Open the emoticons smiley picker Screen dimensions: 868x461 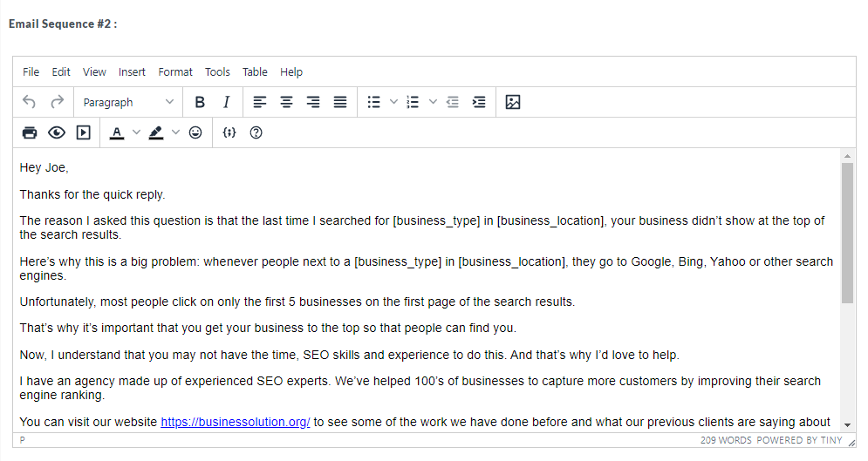pos(195,132)
